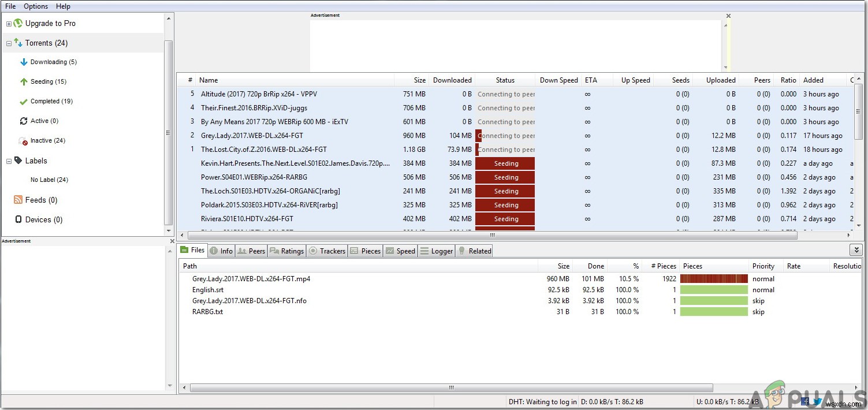Image resolution: width=868 pixels, height=410 pixels.
Task: Open the Related lightbulb icon
Action: 462,251
